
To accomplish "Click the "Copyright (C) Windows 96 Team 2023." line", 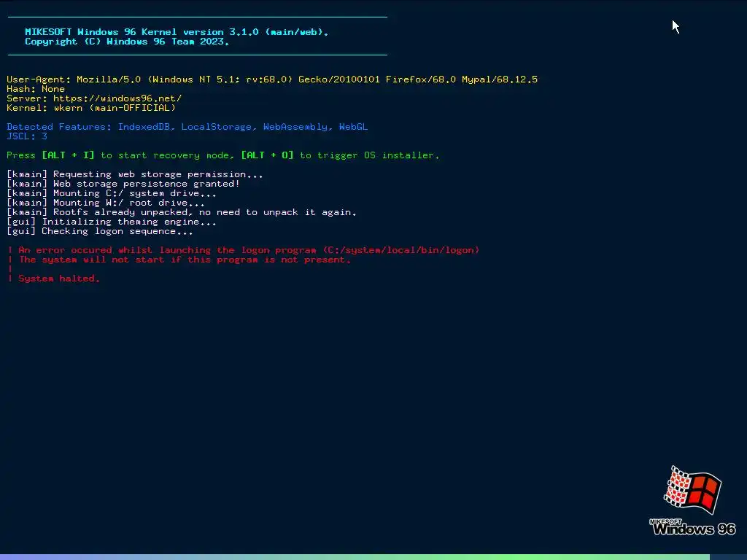I will [x=127, y=42].
